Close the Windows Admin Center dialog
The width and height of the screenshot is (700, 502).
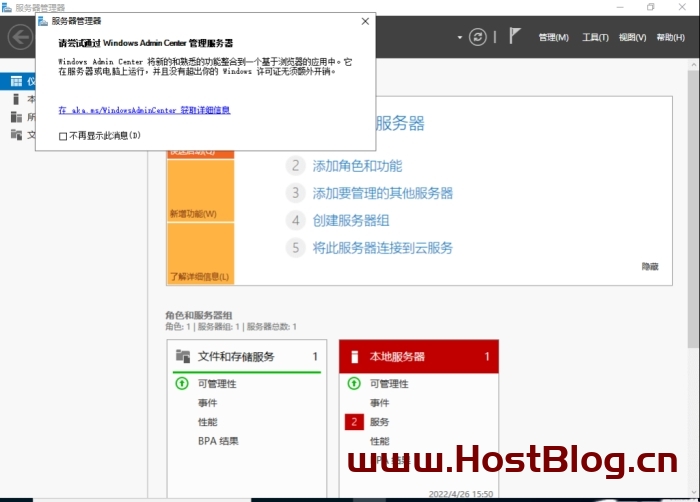(365, 21)
